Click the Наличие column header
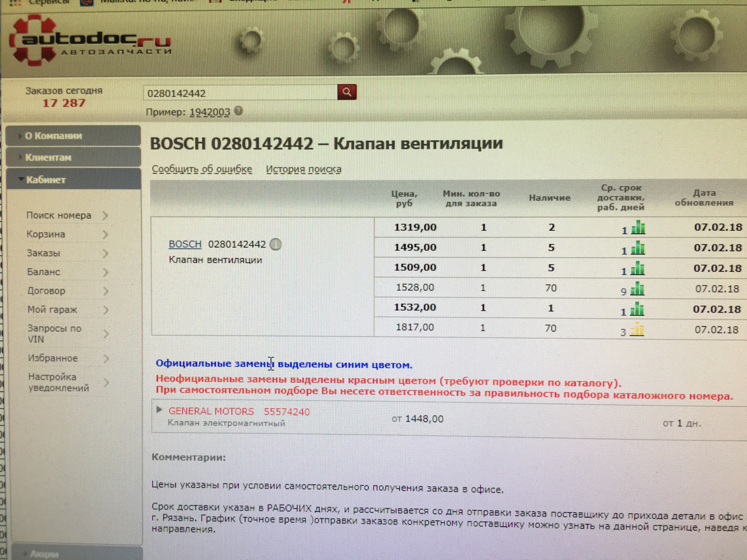The image size is (747, 560). pyautogui.click(x=549, y=198)
